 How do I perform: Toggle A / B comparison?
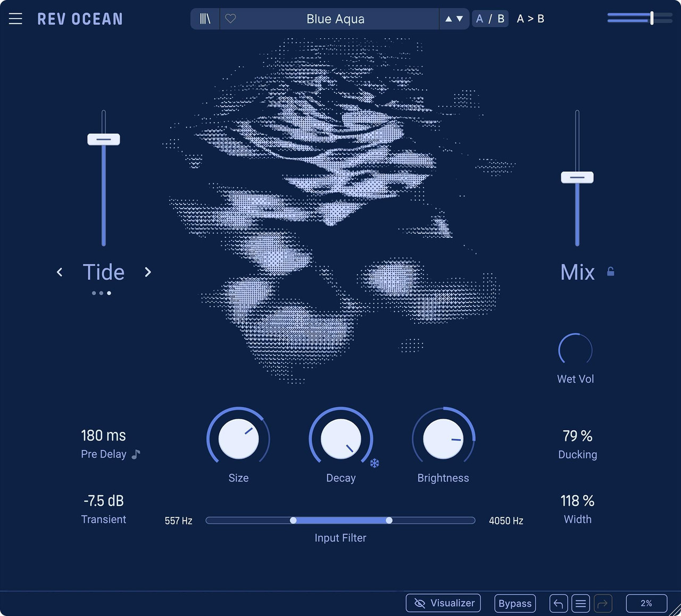point(490,19)
